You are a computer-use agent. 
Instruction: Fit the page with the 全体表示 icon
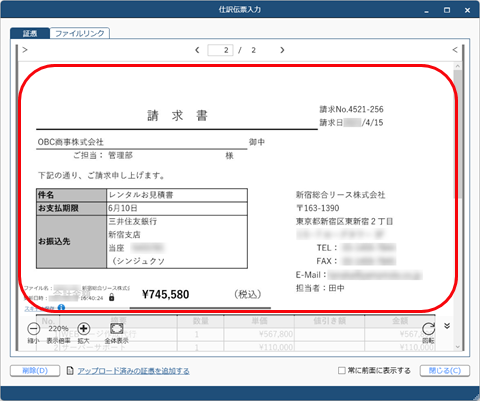point(117,329)
